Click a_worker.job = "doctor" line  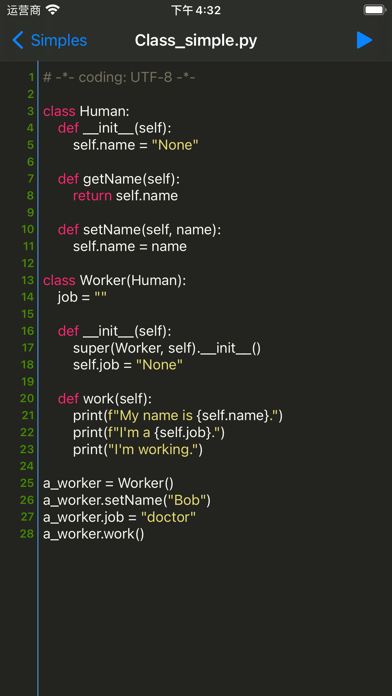[x=119, y=517]
